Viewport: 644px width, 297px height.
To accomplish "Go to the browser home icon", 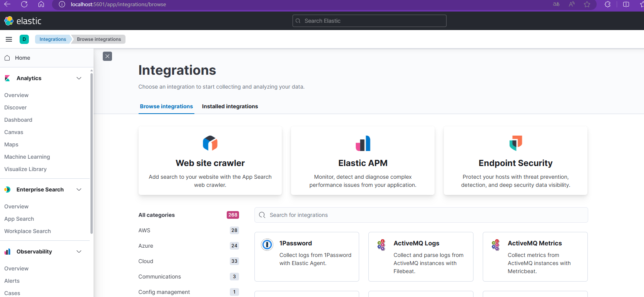I will [41, 4].
